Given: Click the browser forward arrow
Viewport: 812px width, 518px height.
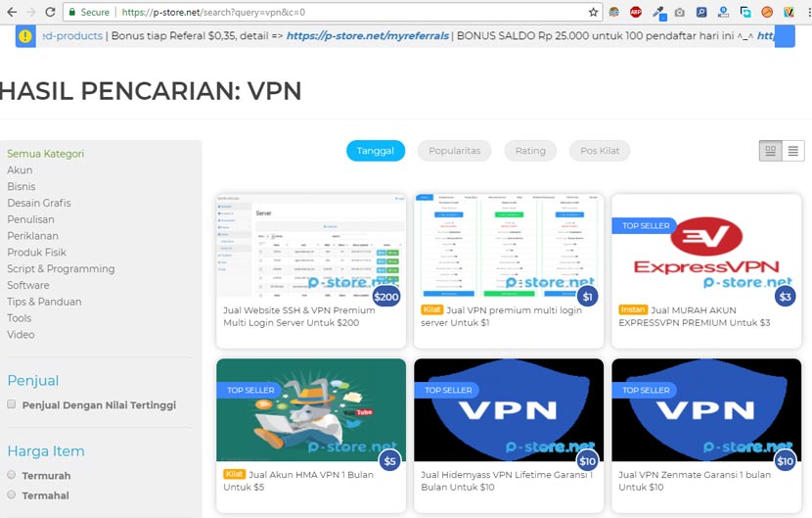Looking at the screenshot, I should tap(31, 12).
